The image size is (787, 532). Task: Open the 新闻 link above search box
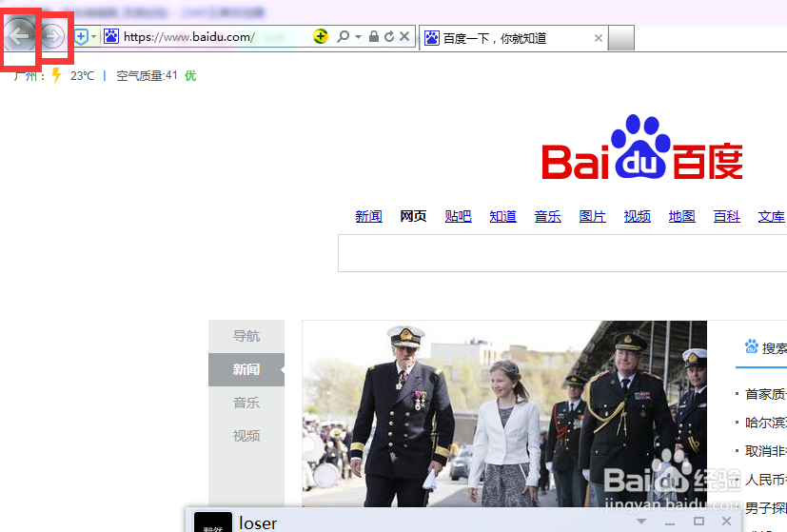[x=369, y=216]
